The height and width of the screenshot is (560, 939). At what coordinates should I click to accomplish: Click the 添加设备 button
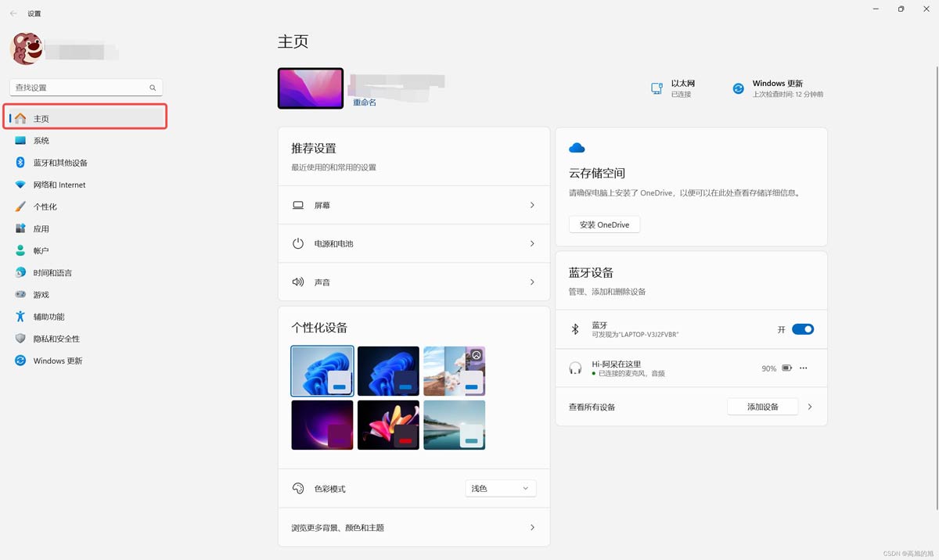762,407
